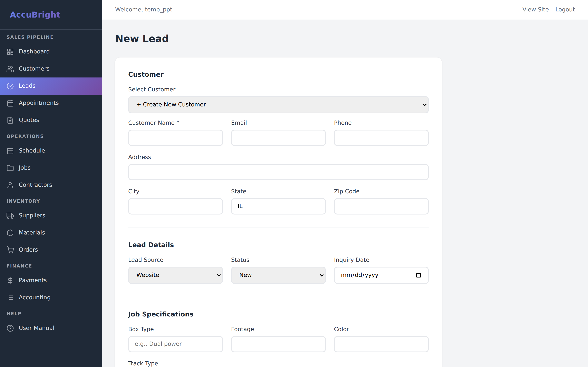The height and width of the screenshot is (367, 588).
Task: Open the Inquiry Date calendar picker
Action: tap(418, 275)
